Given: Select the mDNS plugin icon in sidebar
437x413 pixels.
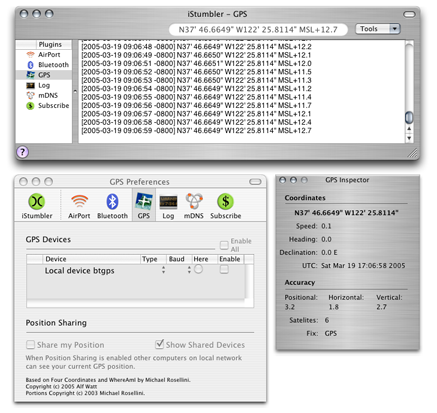Looking at the screenshot, I should click(30, 96).
